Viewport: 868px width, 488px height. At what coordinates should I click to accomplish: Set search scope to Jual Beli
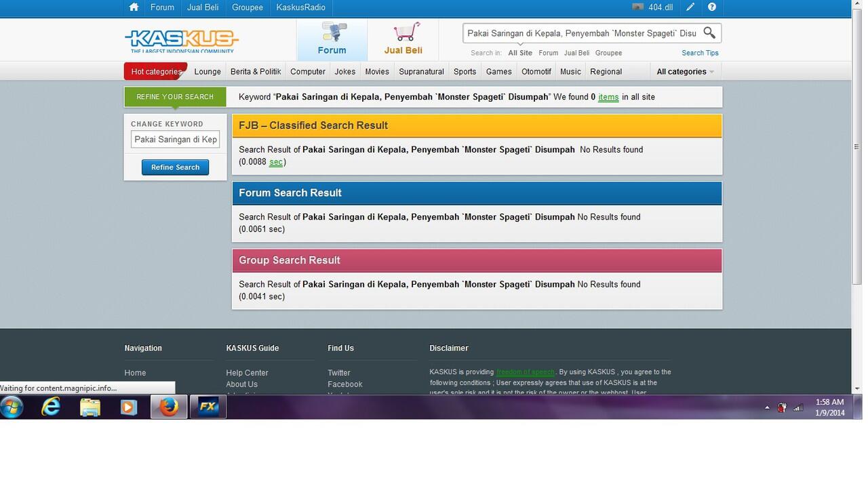pyautogui.click(x=576, y=53)
